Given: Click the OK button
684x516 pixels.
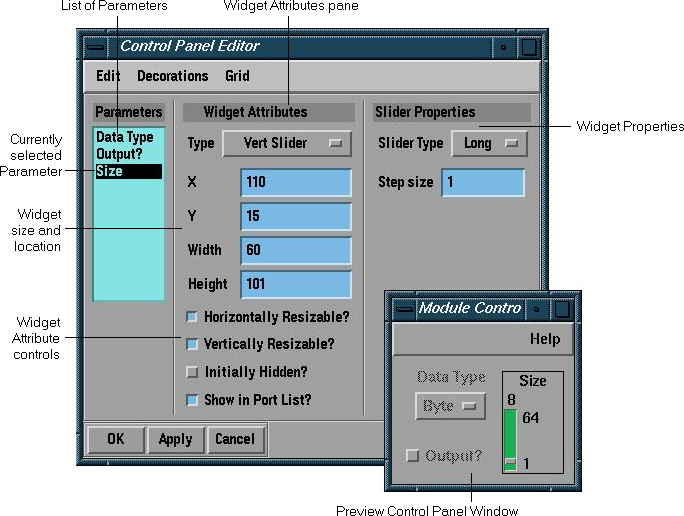Looking at the screenshot, I should 115,439.
